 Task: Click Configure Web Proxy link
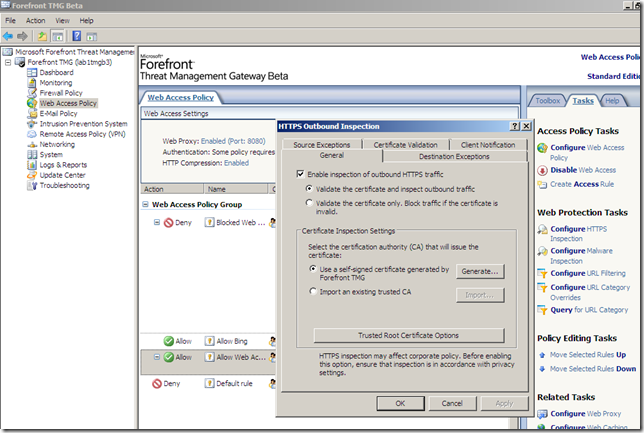point(586,414)
